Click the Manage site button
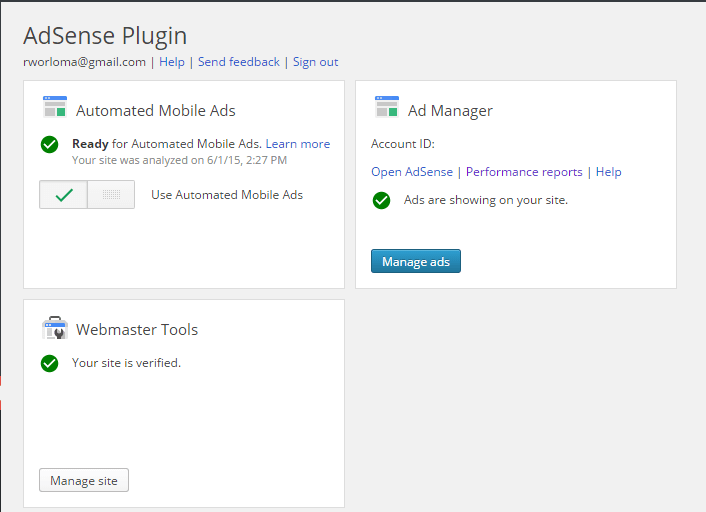Screen dimensions: 706x512 (x=84, y=480)
